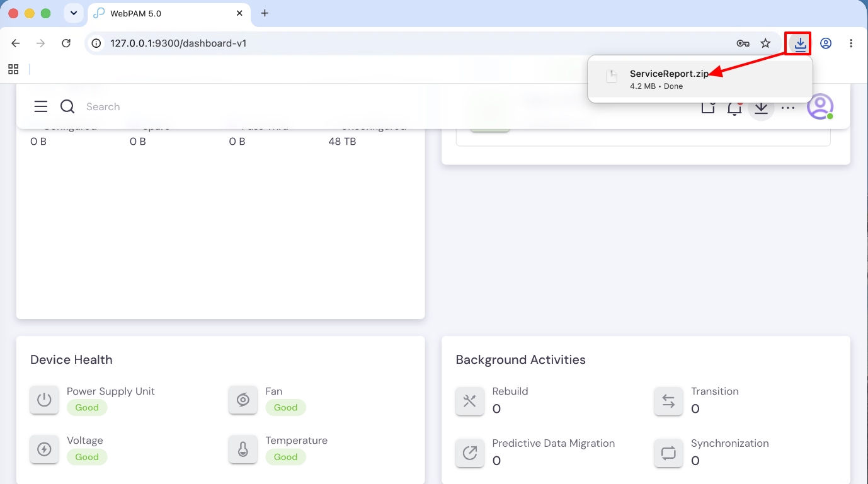The image size is (868, 484).
Task: Click the WebPAM download service report icon
Action: [761, 107]
